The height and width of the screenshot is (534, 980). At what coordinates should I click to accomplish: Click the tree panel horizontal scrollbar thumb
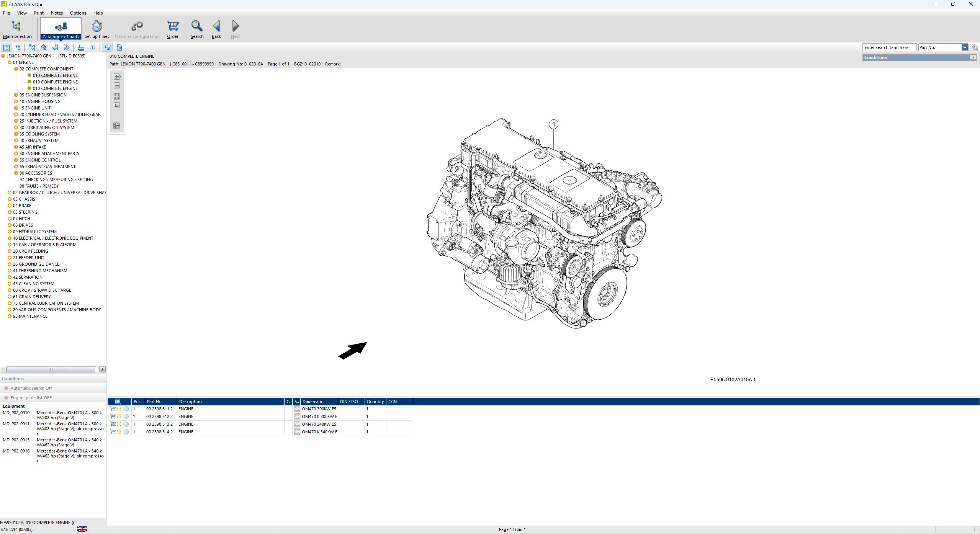(51, 369)
